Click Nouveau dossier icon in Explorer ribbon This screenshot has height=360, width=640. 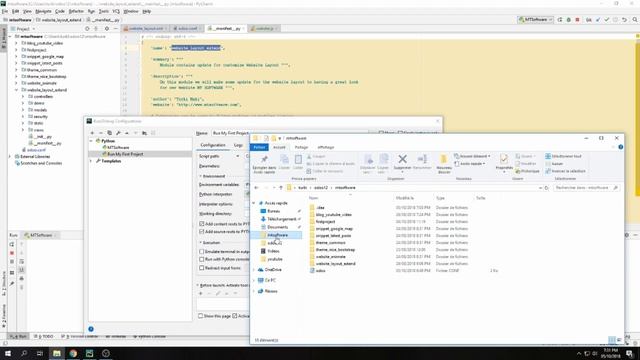(444, 159)
